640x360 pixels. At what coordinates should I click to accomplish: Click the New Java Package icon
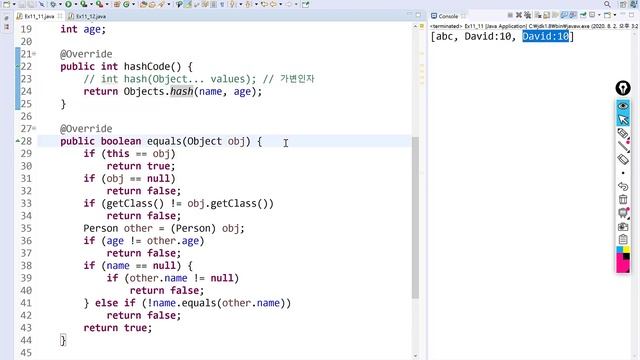pos(117,4)
